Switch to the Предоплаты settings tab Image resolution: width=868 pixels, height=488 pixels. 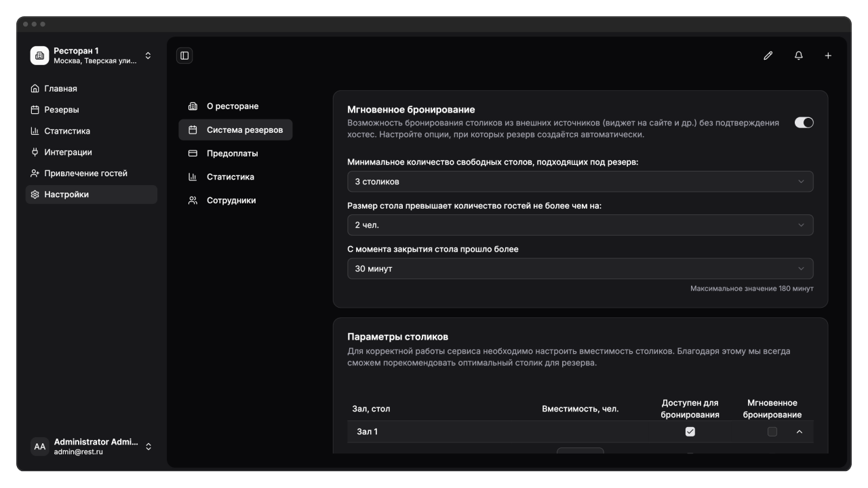pyautogui.click(x=232, y=154)
